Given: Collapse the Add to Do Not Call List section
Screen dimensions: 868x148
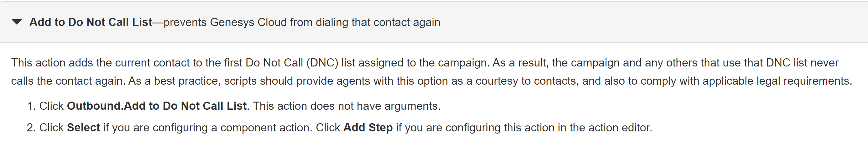Looking at the screenshot, I should [17, 22].
